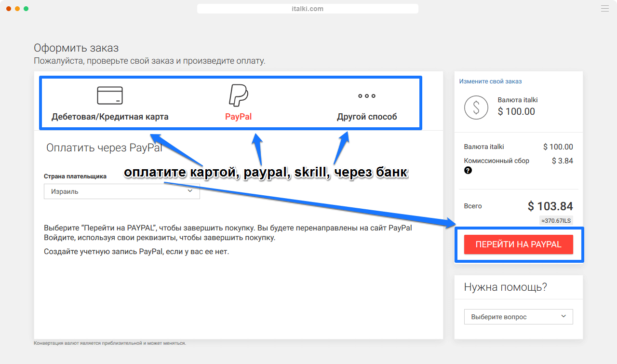Close the browser window with red button
The image size is (617, 364).
(9, 9)
